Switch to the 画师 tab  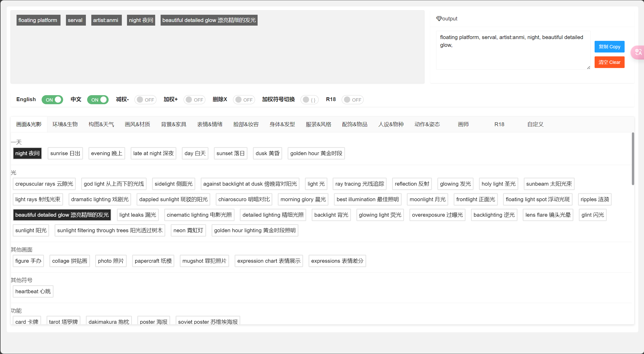(463, 124)
